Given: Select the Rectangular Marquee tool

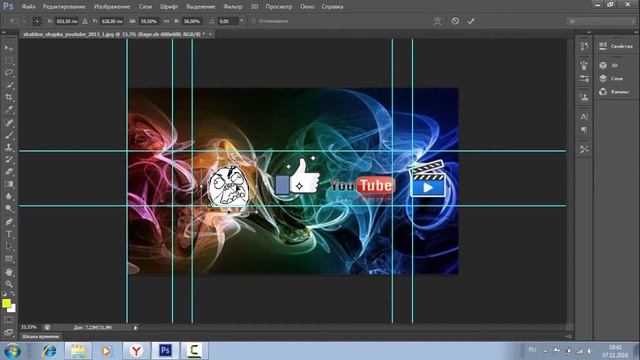Looking at the screenshot, I should click(9, 60).
